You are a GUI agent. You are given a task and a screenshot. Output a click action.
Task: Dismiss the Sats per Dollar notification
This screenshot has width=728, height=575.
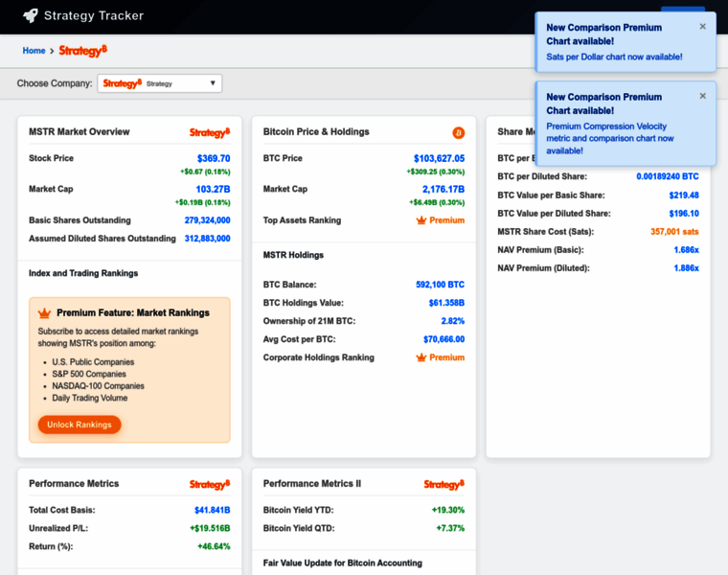pyautogui.click(x=703, y=27)
